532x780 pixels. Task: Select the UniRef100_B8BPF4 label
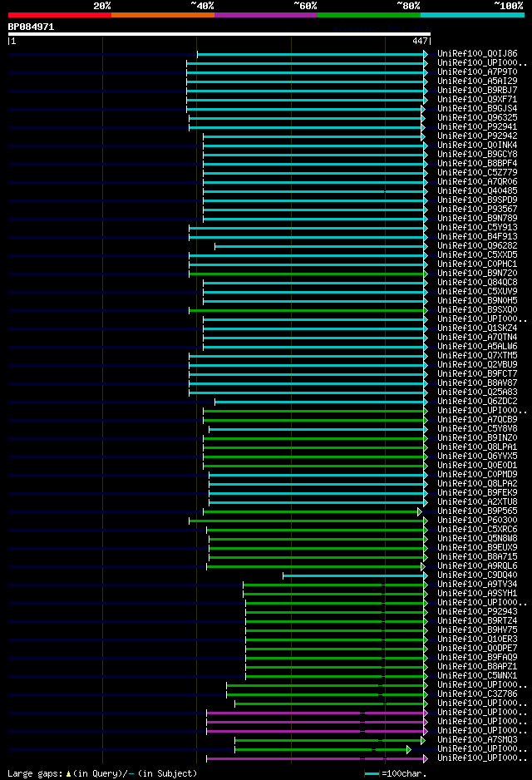point(477,163)
